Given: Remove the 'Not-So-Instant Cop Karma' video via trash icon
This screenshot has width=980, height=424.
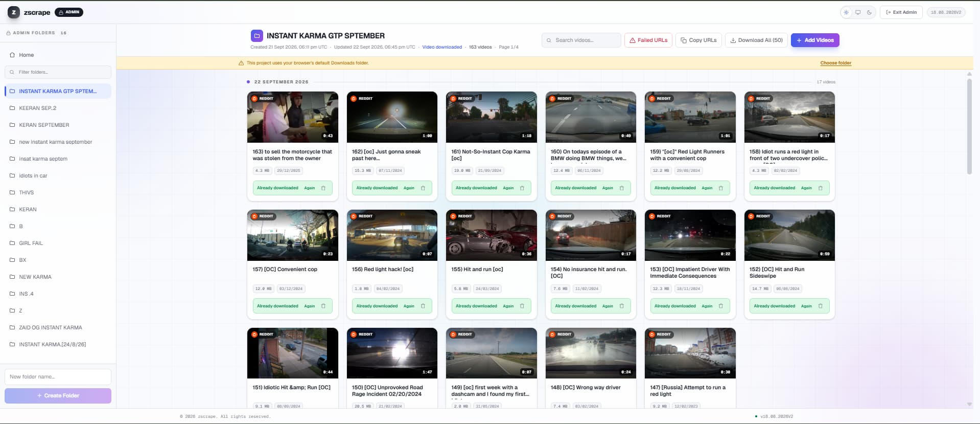Looking at the screenshot, I should pyautogui.click(x=522, y=188).
